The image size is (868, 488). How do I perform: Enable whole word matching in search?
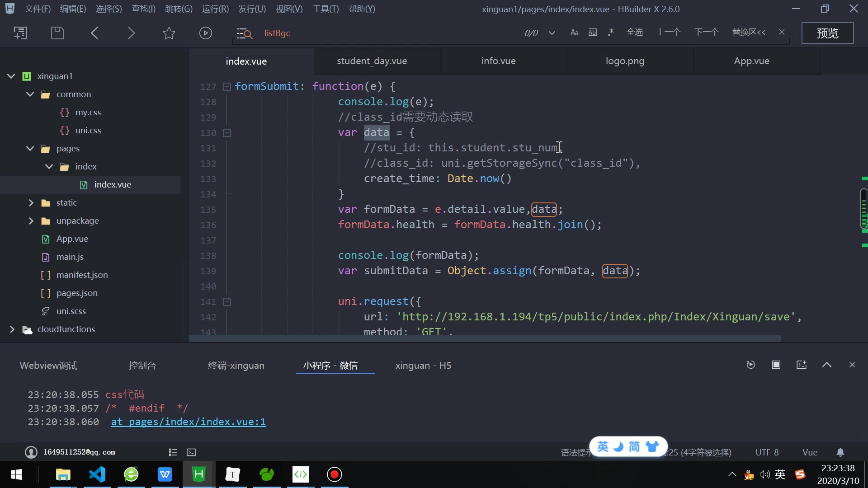point(593,33)
